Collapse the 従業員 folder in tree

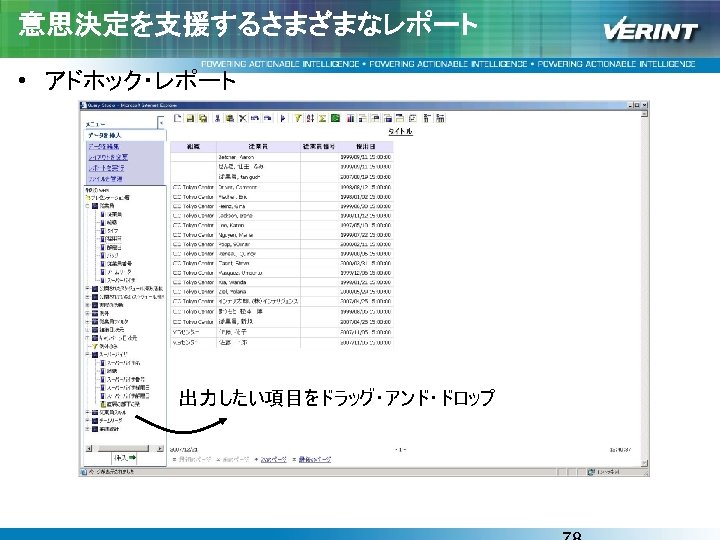tap(87, 206)
